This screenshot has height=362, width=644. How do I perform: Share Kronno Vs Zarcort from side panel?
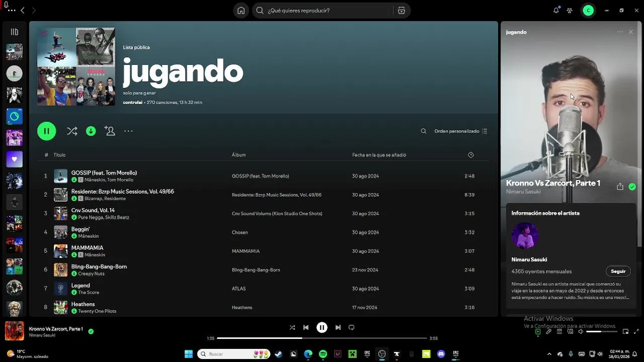click(620, 187)
